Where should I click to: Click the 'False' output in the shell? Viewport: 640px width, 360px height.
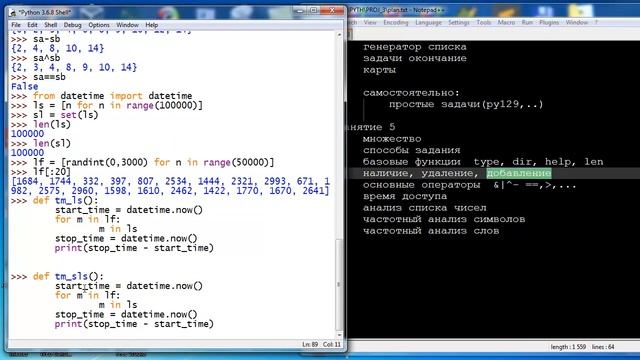24,86
